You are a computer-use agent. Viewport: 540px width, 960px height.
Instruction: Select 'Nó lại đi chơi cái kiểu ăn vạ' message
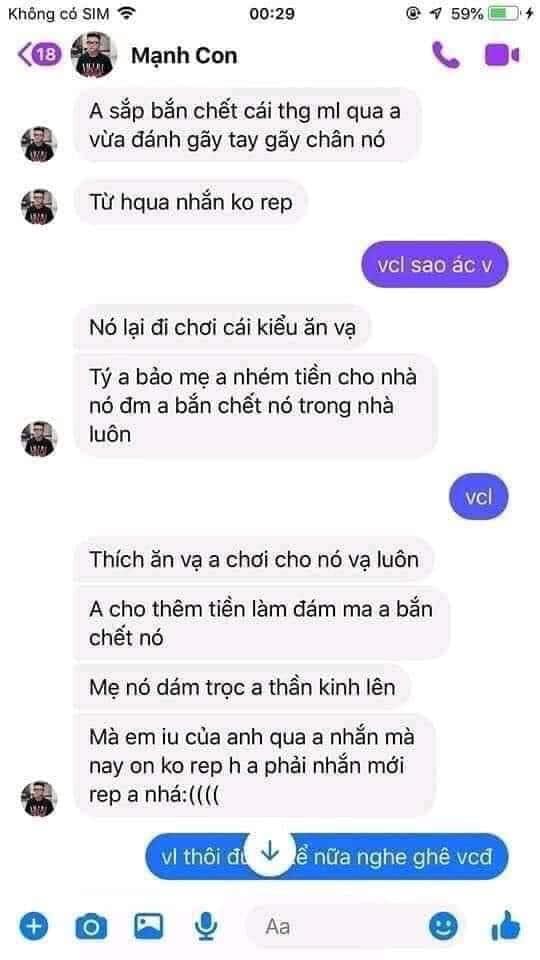[222, 326]
